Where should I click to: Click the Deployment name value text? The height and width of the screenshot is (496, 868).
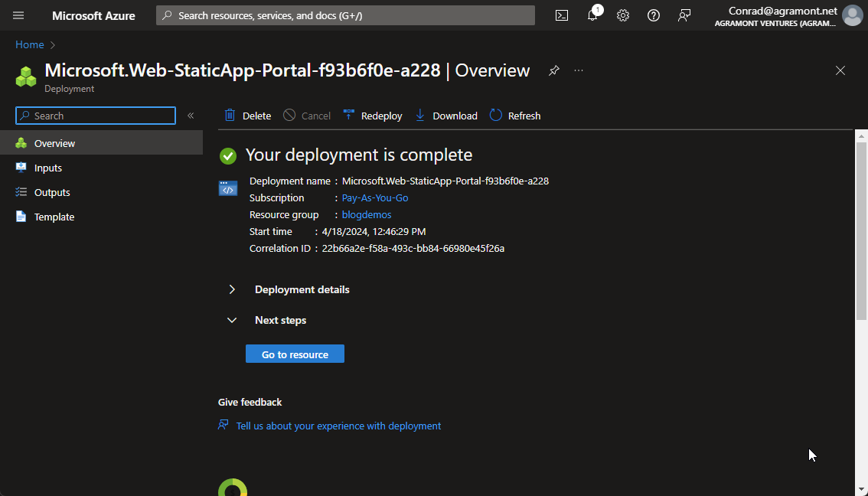point(445,181)
